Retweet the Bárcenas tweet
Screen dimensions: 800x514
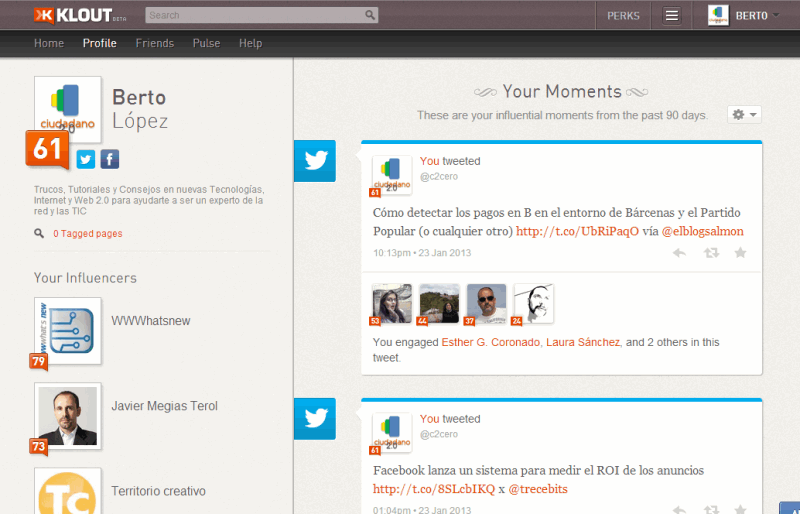tap(711, 253)
